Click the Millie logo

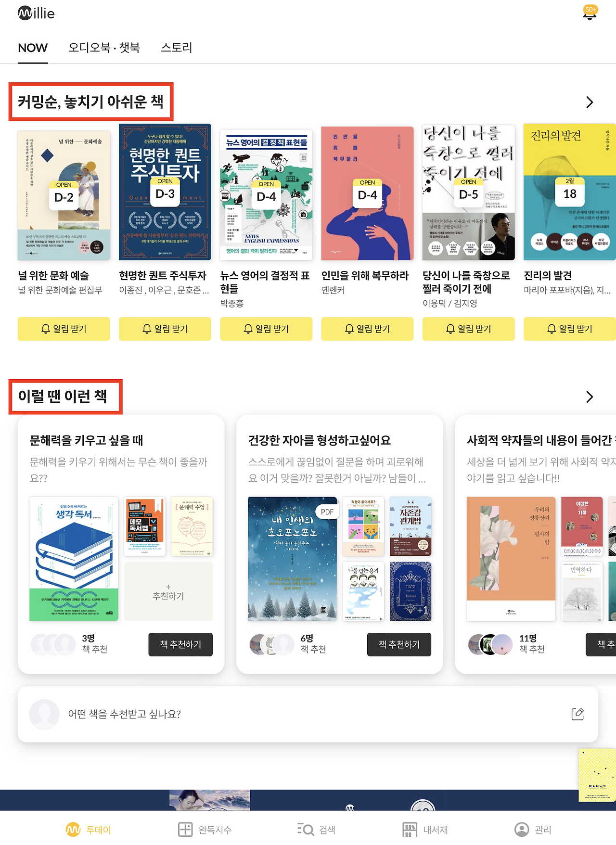point(36,13)
